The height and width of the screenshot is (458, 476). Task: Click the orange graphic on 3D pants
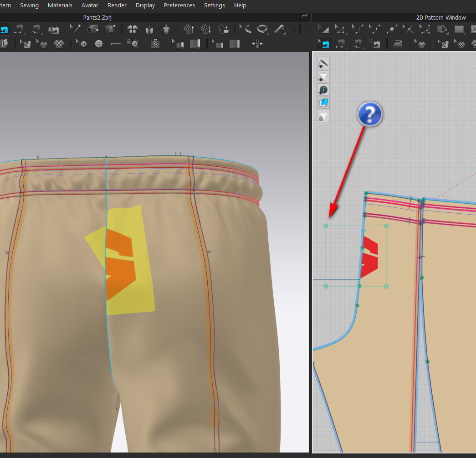click(x=120, y=264)
